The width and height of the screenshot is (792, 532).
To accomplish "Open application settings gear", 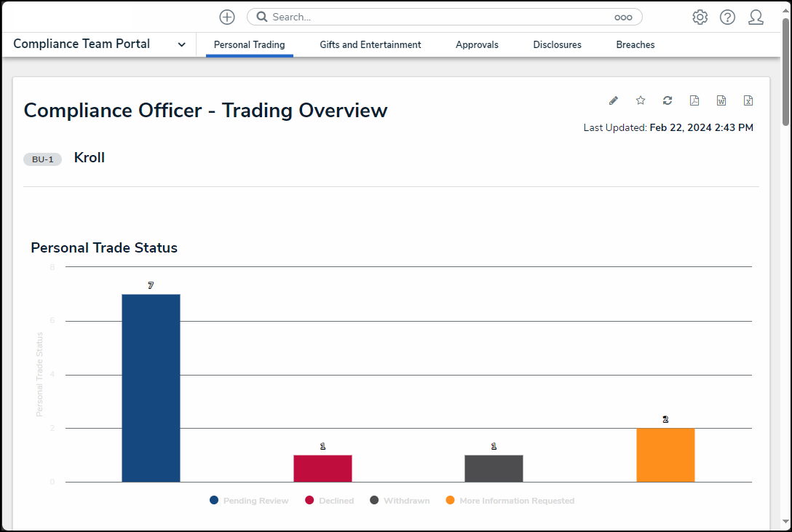I will (700, 17).
